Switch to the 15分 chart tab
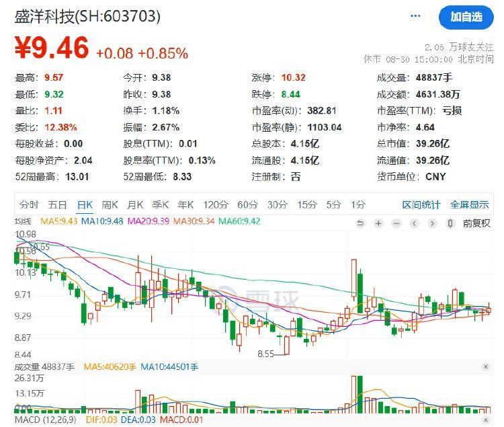The width and height of the screenshot is (504, 427). click(x=307, y=204)
